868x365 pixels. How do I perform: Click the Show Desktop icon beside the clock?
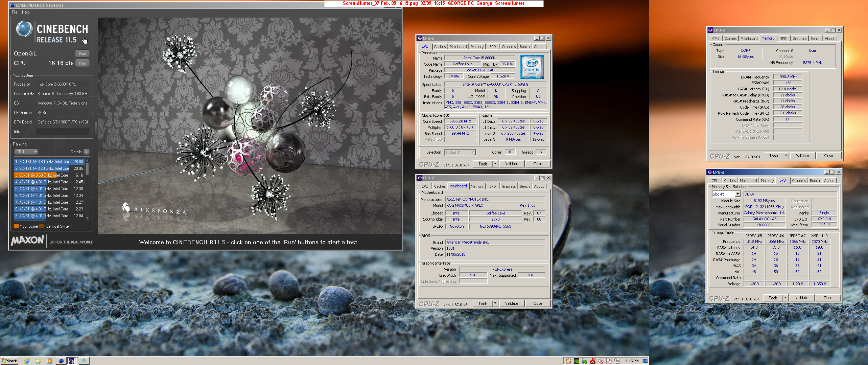click(x=645, y=361)
